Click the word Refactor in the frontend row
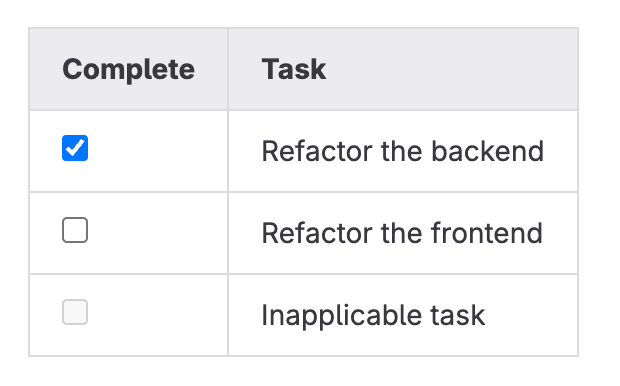This screenshot has width=620, height=386. pos(317,233)
